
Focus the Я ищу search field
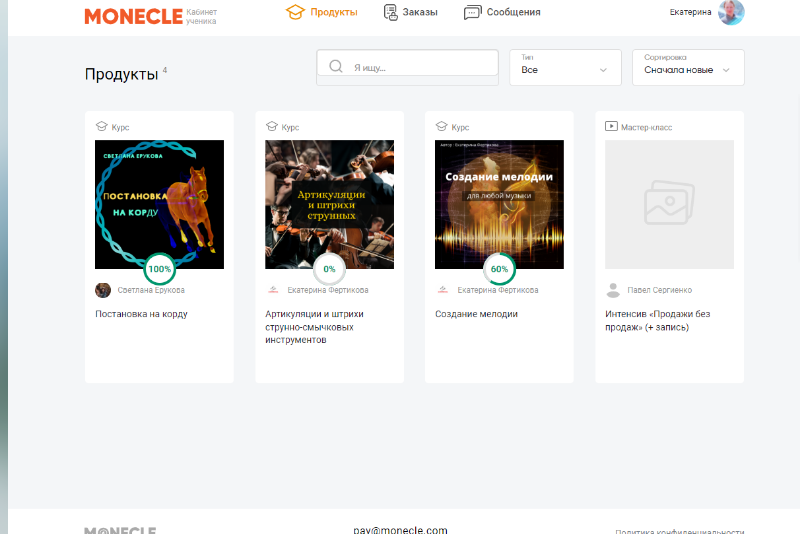pyautogui.click(x=420, y=67)
